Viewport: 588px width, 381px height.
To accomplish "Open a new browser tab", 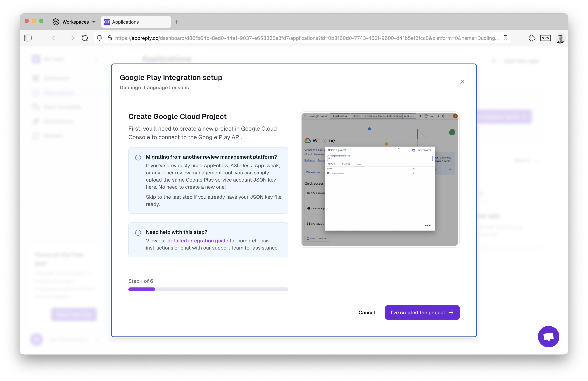I will [177, 22].
